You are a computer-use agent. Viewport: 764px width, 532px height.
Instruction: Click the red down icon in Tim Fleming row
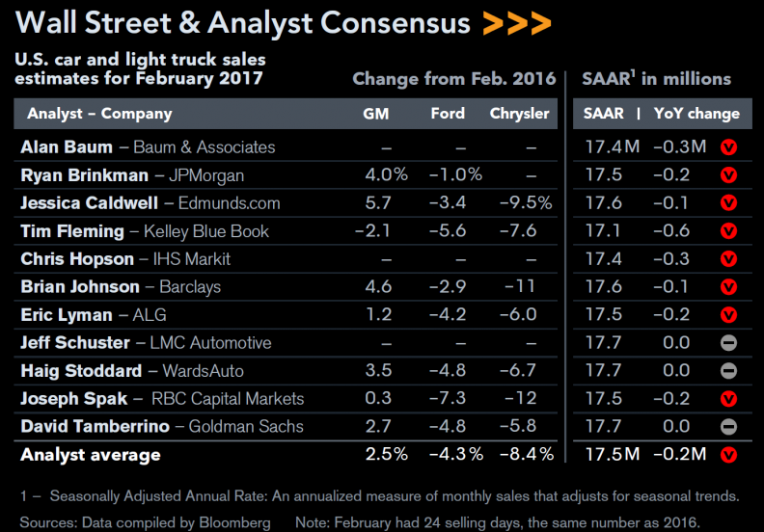(x=728, y=231)
